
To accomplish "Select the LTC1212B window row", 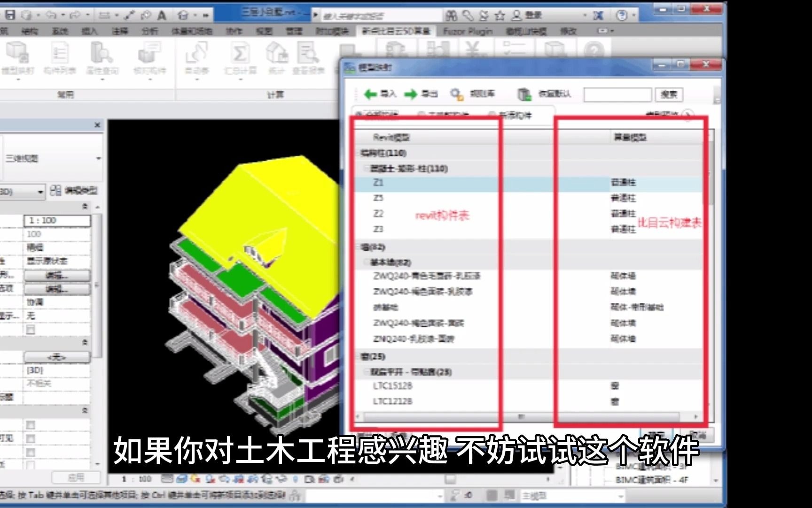I will pyautogui.click(x=529, y=402).
